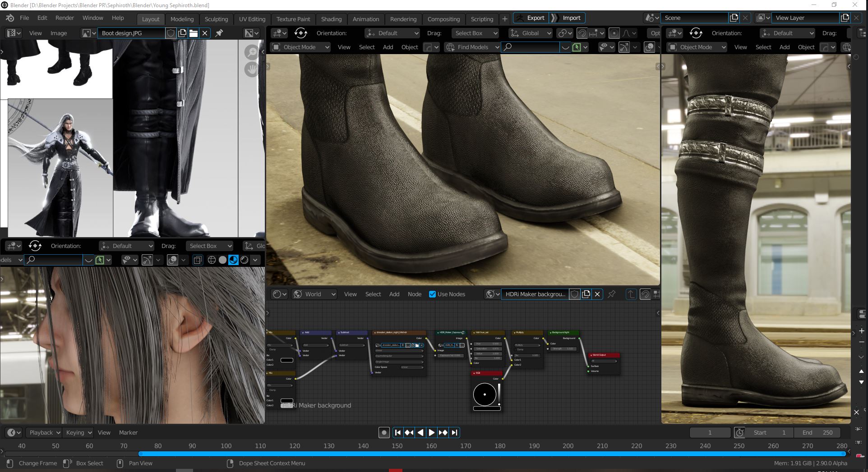Jump to next keyframe
This screenshot has width=868, height=472.
point(443,432)
